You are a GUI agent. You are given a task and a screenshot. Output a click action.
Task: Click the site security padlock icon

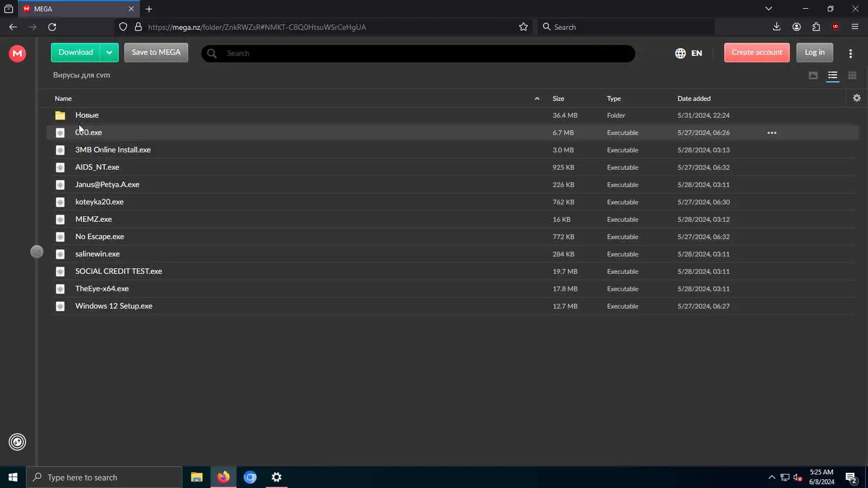click(x=138, y=27)
